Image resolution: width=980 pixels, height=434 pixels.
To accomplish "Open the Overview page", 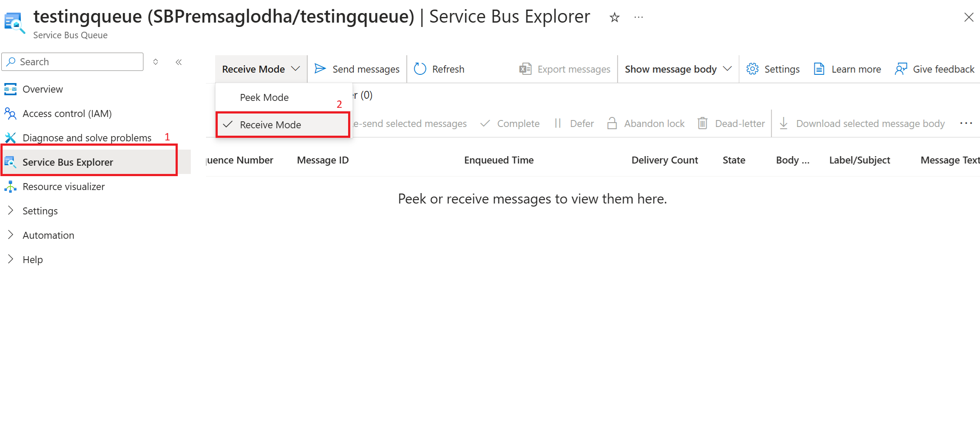I will [x=43, y=89].
